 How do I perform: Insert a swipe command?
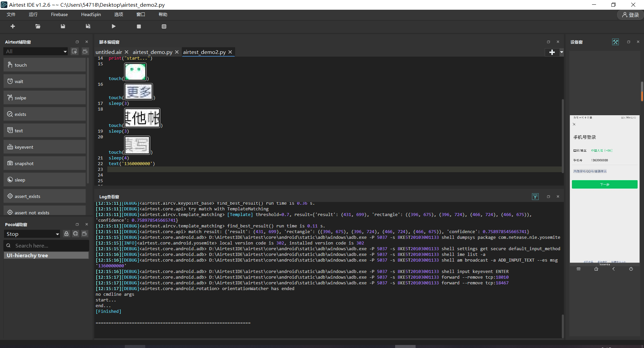pyautogui.click(x=45, y=98)
